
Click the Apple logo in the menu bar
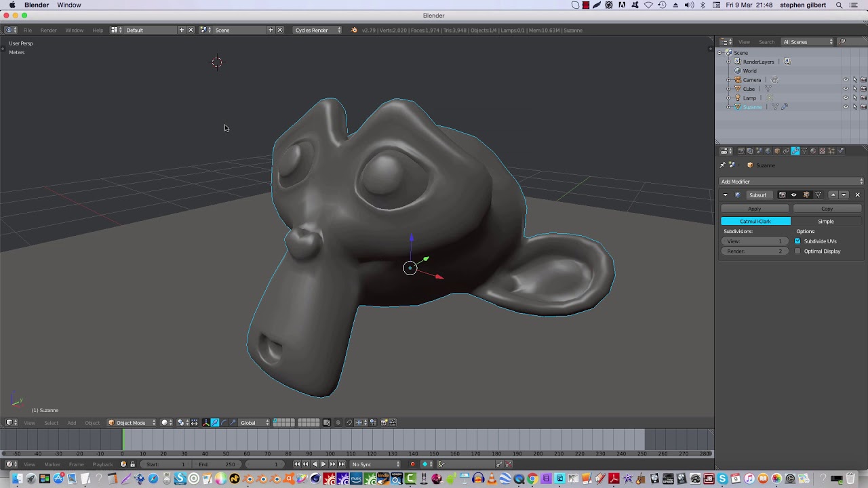pos(12,5)
